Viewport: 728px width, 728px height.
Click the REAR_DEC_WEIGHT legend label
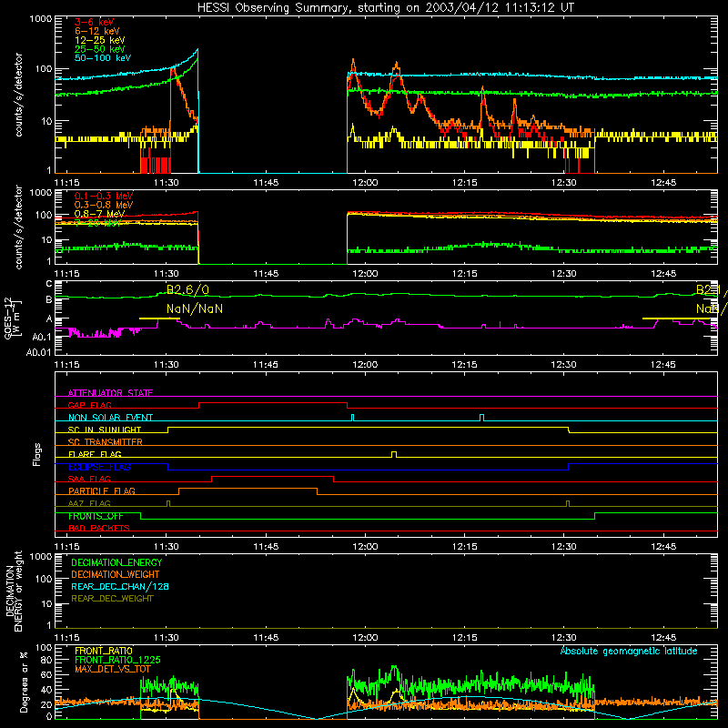pyautogui.click(x=112, y=599)
